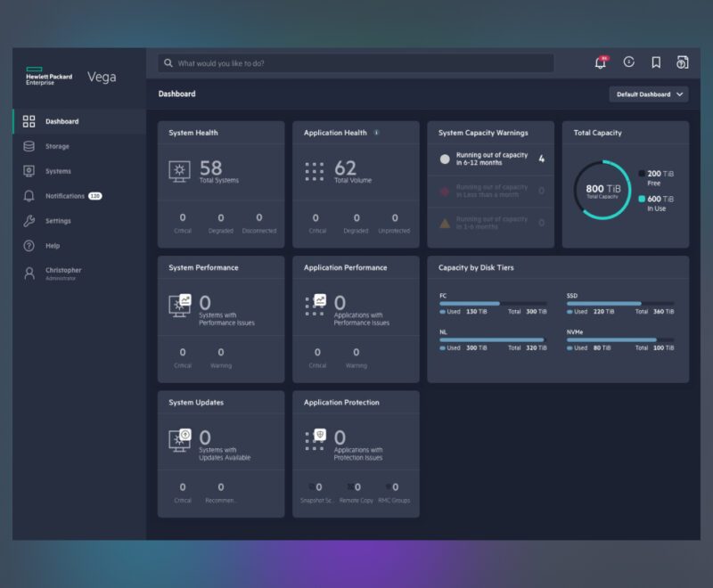Select Running out of capacity in 1-6 months

point(491,223)
